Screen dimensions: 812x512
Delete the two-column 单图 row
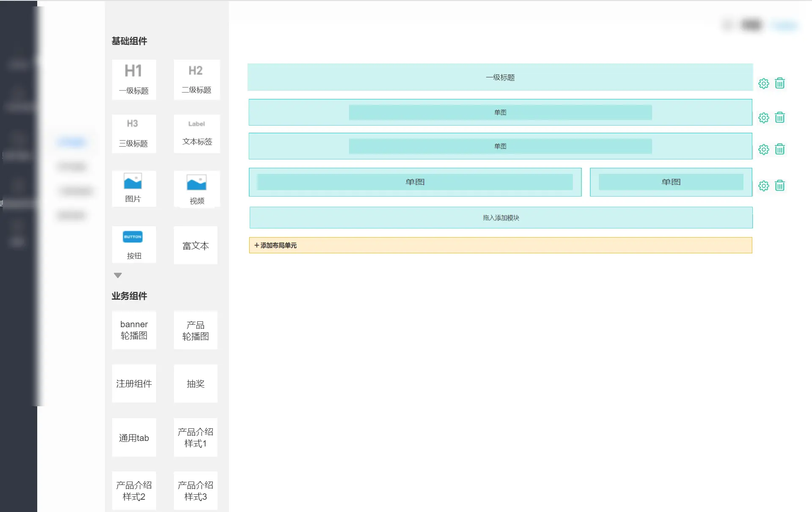tap(779, 186)
